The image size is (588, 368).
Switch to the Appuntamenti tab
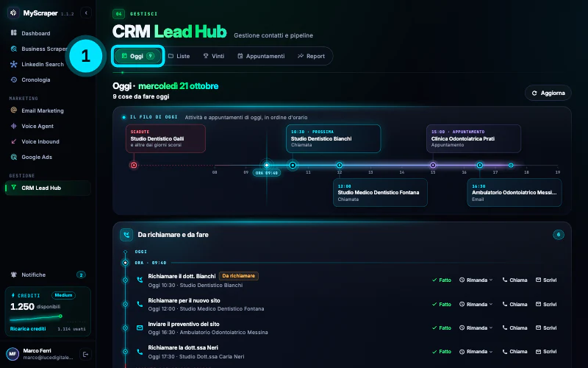261,56
